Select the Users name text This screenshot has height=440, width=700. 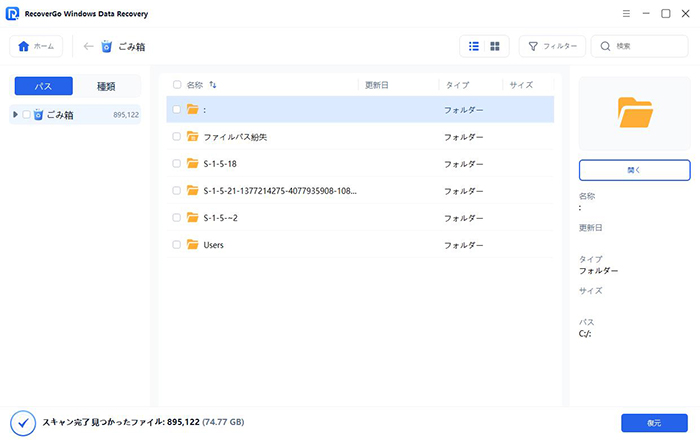213,245
